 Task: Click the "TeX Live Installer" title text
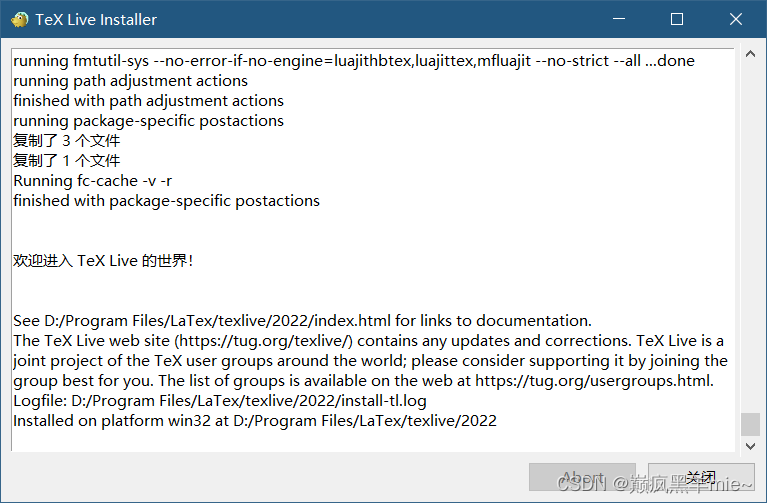pos(96,19)
